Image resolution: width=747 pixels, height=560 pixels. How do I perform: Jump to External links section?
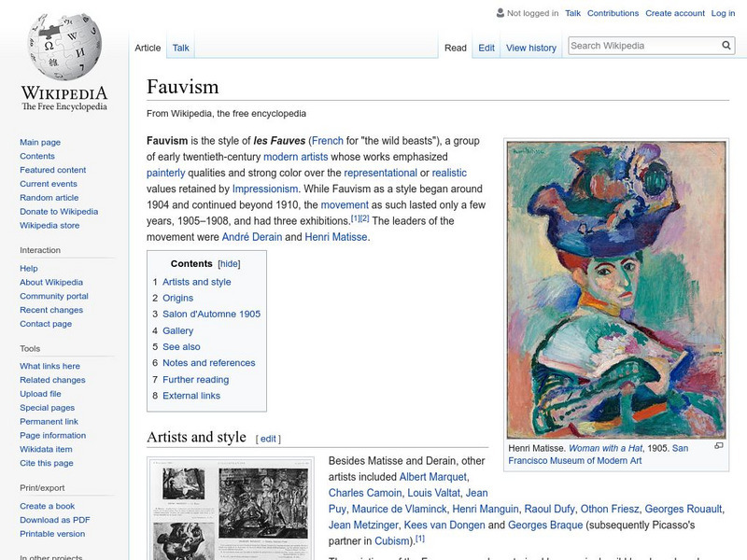tap(191, 395)
